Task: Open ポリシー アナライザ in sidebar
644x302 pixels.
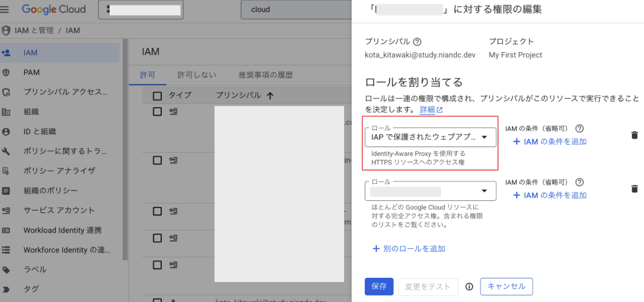Action: click(60, 171)
